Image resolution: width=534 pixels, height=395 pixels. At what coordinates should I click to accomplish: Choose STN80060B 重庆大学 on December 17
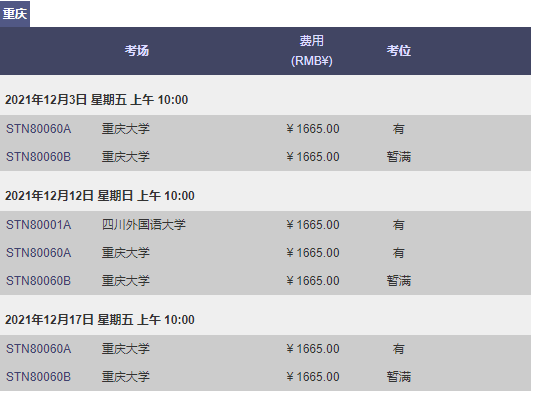tap(265, 377)
